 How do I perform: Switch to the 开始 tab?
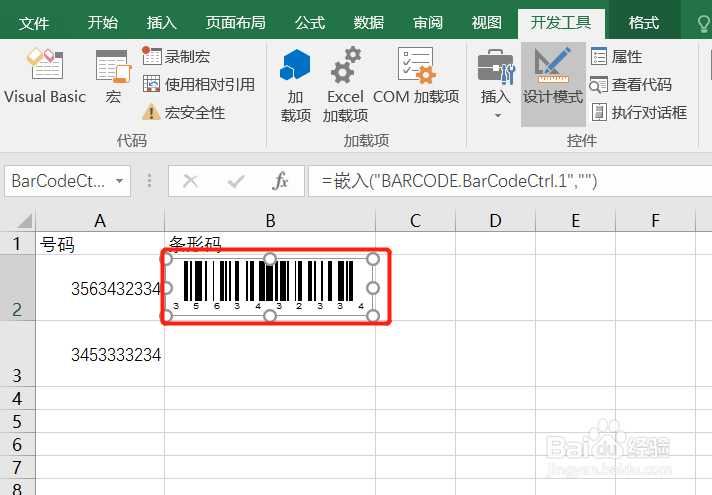(x=103, y=23)
